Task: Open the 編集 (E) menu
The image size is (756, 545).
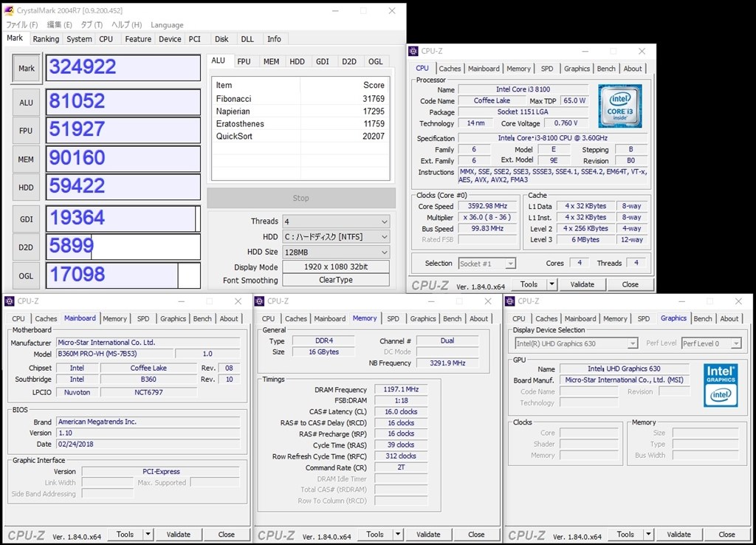Action: 59,24
